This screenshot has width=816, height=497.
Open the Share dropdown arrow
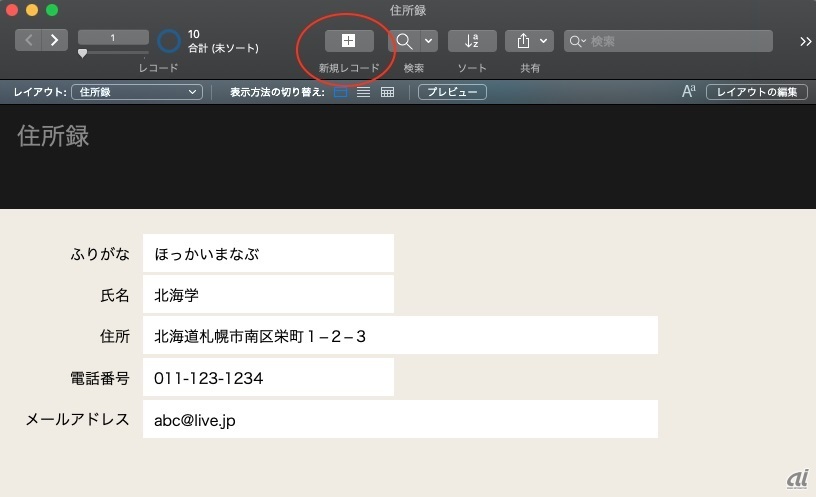point(543,41)
